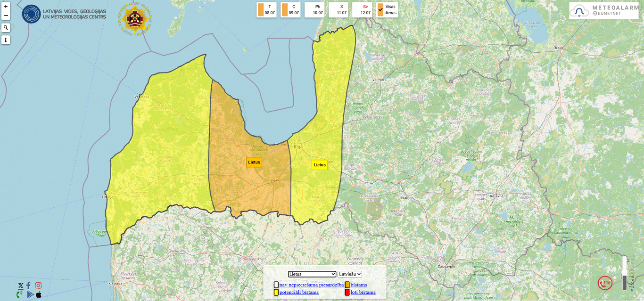This screenshot has height=301, width=644.
Task: Open the bīstams legend link
Action: click(359, 285)
